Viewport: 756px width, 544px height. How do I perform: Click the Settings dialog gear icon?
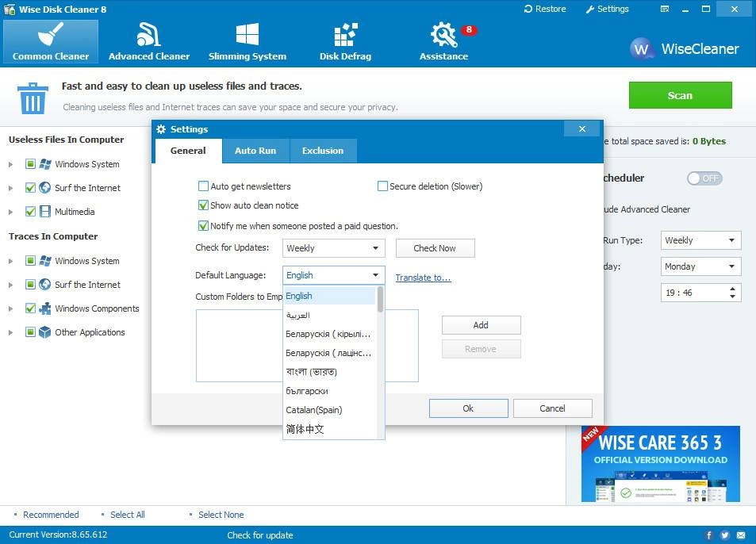[161, 129]
